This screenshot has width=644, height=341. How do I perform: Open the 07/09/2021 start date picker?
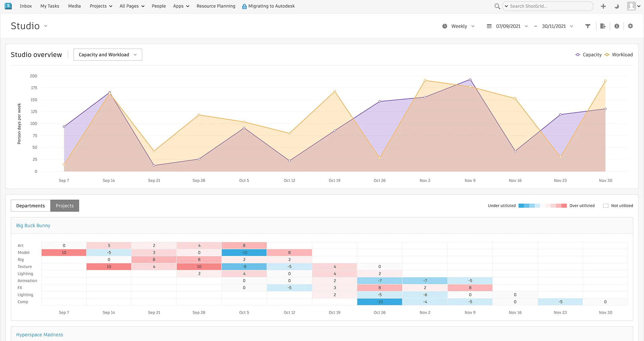coord(508,26)
